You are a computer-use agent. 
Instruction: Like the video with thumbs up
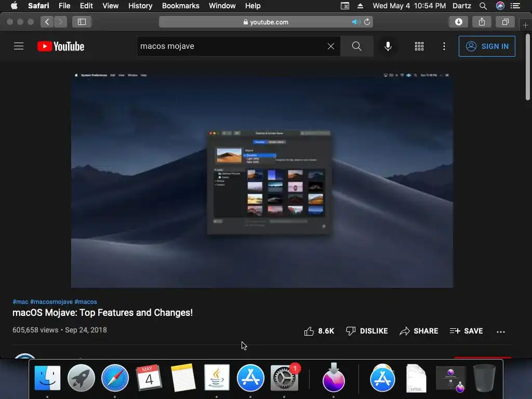click(319, 331)
